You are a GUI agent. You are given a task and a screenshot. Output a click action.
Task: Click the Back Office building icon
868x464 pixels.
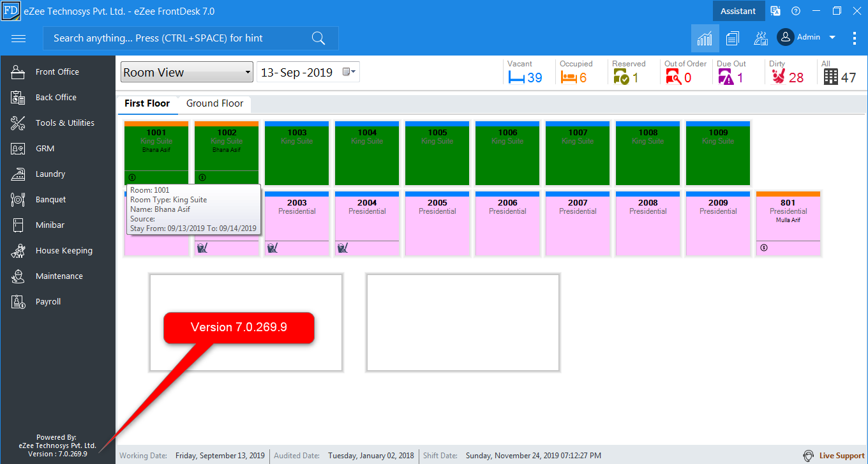(x=18, y=98)
